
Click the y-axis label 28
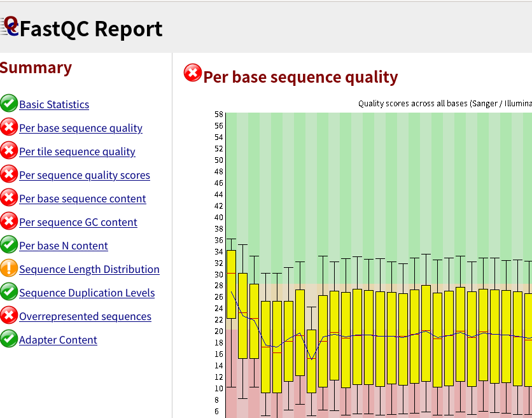click(x=219, y=286)
